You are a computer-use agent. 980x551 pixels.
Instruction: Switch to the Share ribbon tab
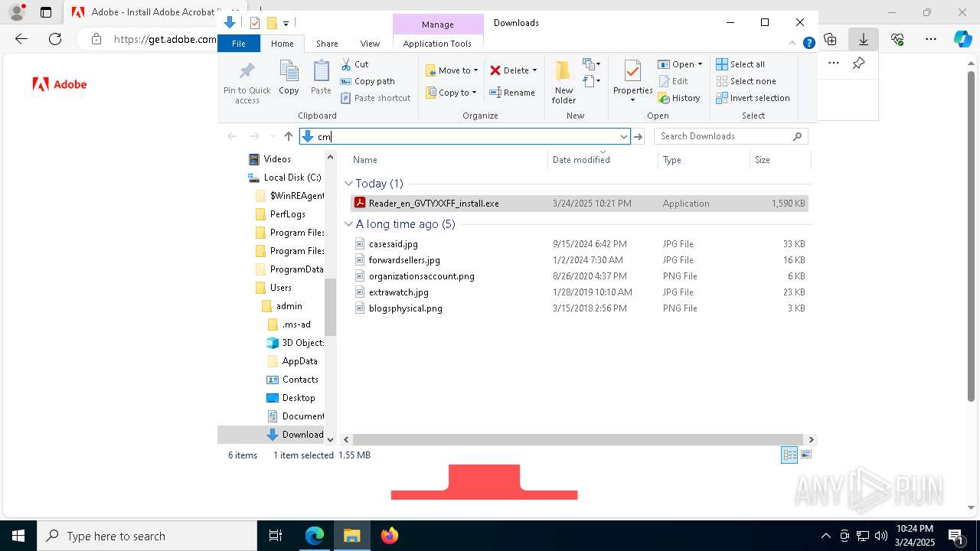click(x=327, y=44)
